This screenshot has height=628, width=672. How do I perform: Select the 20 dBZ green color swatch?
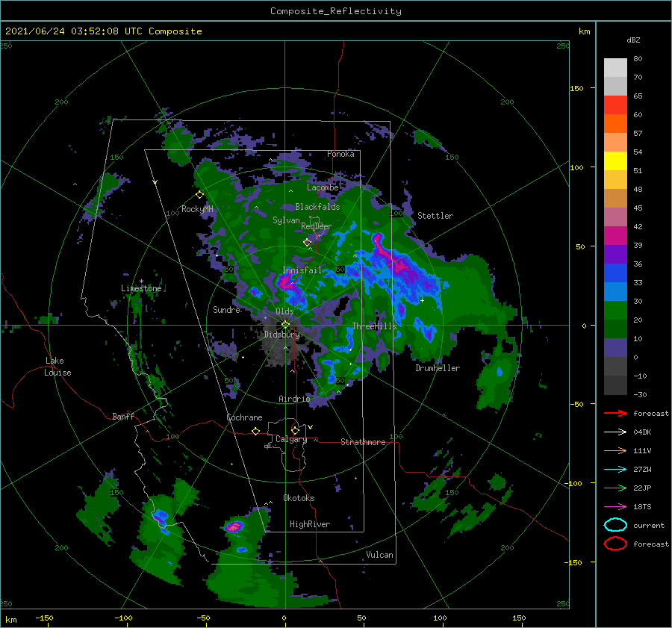click(615, 311)
